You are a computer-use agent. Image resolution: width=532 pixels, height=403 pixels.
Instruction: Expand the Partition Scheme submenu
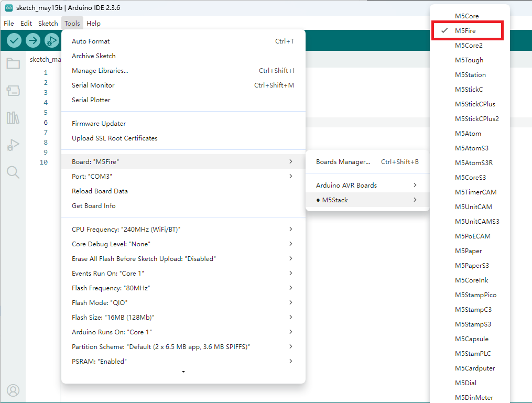point(183,347)
